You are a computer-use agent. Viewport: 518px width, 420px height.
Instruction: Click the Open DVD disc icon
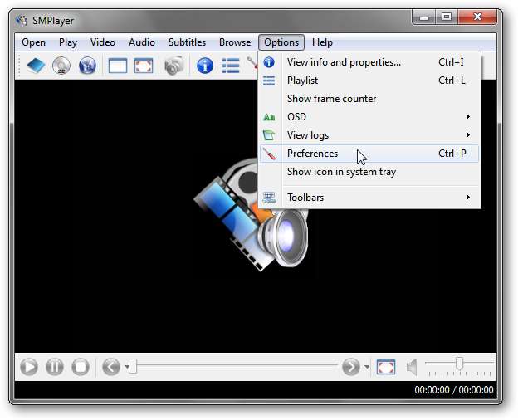(61, 66)
